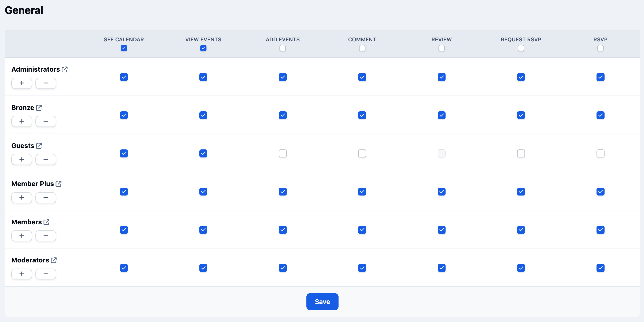Uncheck Request RSVP for Members

[521, 230]
